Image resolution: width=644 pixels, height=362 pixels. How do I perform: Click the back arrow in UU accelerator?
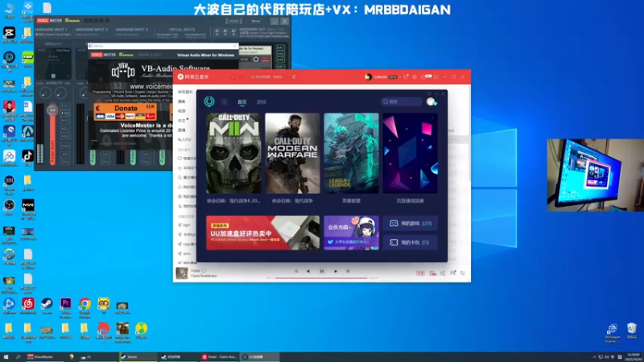[225, 102]
